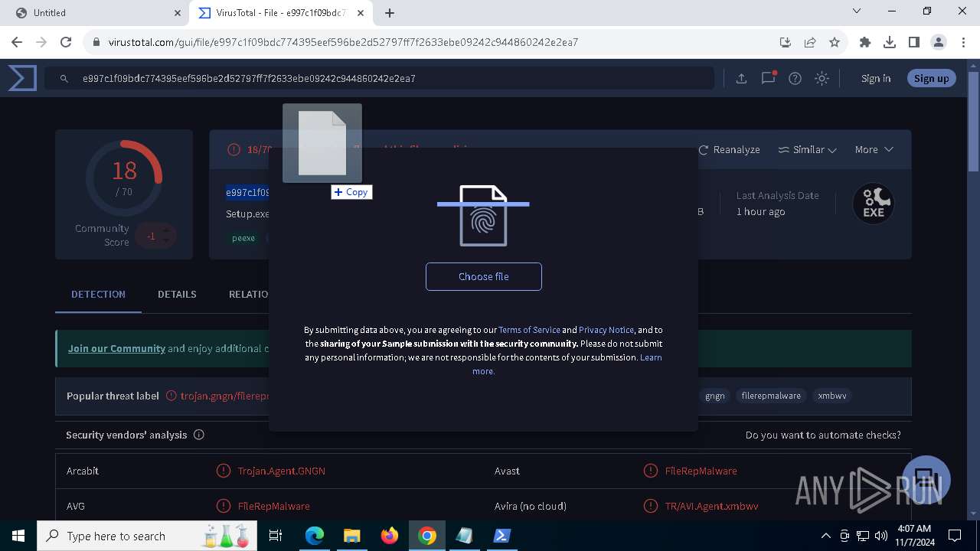Open the Join our Community link
The height and width of the screenshot is (551, 980).
point(116,348)
